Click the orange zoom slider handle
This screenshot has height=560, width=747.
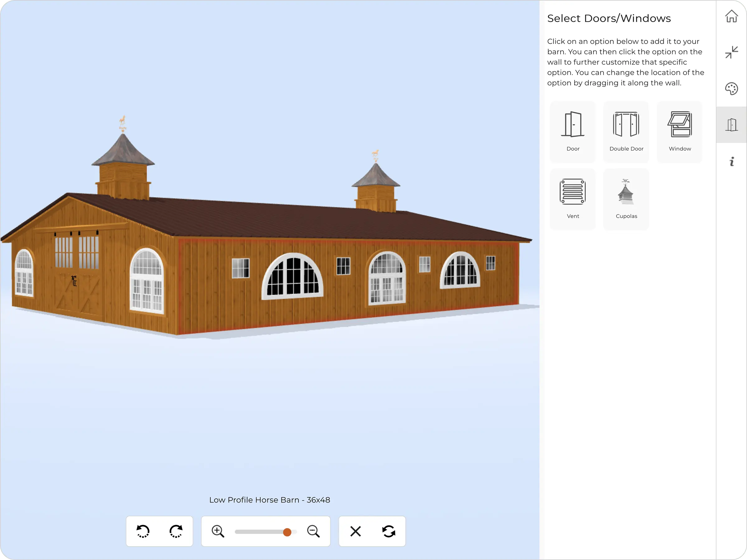[287, 532]
